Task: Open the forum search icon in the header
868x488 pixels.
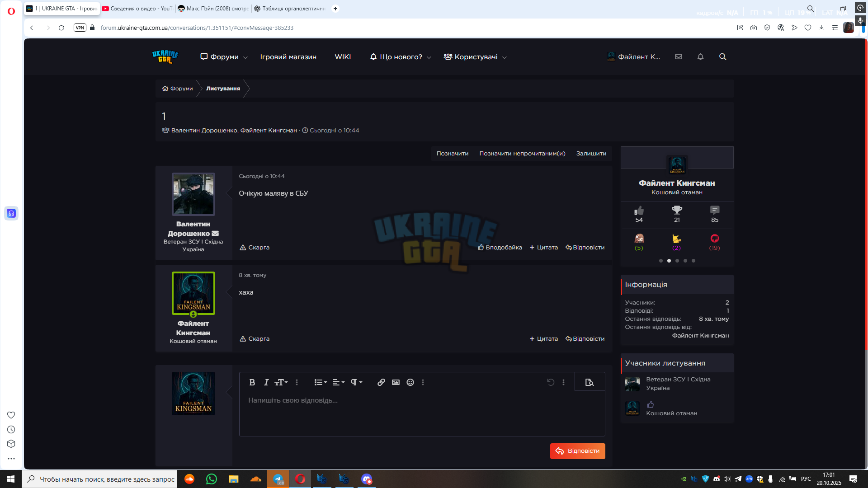Action: tap(722, 56)
